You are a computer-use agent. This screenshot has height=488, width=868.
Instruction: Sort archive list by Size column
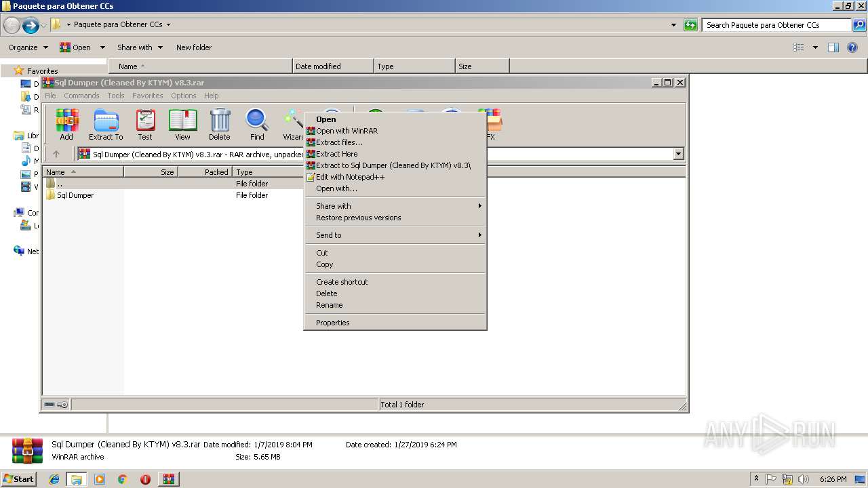[151, 172]
